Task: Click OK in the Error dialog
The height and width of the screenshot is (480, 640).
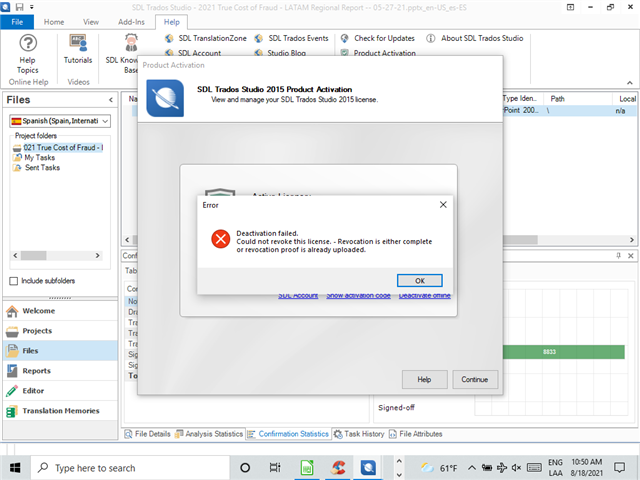Action: pos(420,281)
